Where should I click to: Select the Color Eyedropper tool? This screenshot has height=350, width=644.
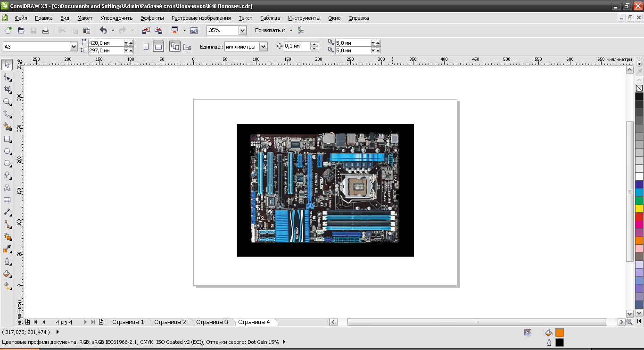[x=8, y=249]
